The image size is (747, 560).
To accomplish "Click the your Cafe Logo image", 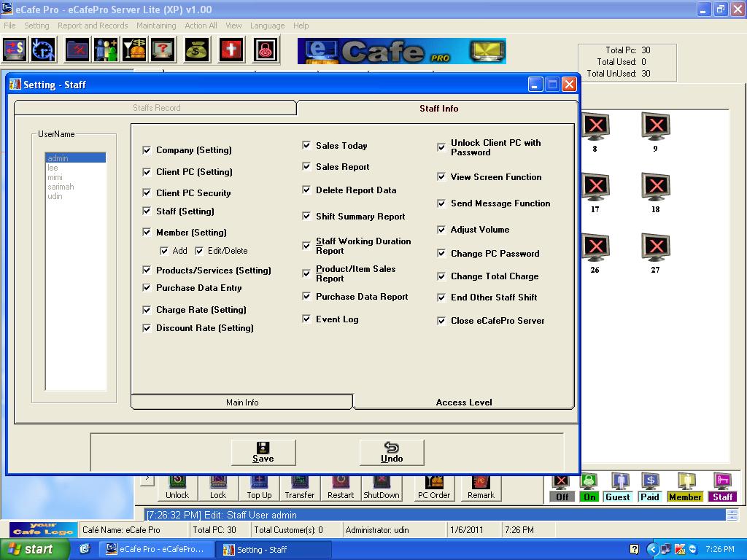I will tap(43, 529).
